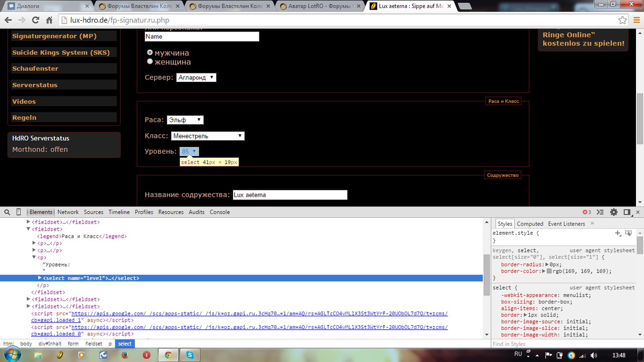Open DevTools settings gear
This screenshot has height=362, width=644.
pos(614,212)
